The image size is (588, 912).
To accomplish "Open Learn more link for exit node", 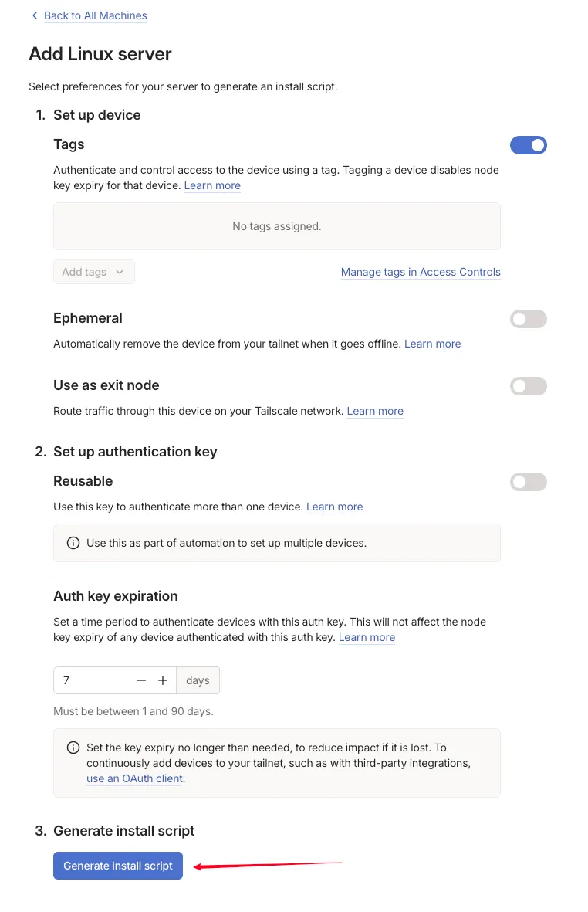I will click(x=375, y=411).
